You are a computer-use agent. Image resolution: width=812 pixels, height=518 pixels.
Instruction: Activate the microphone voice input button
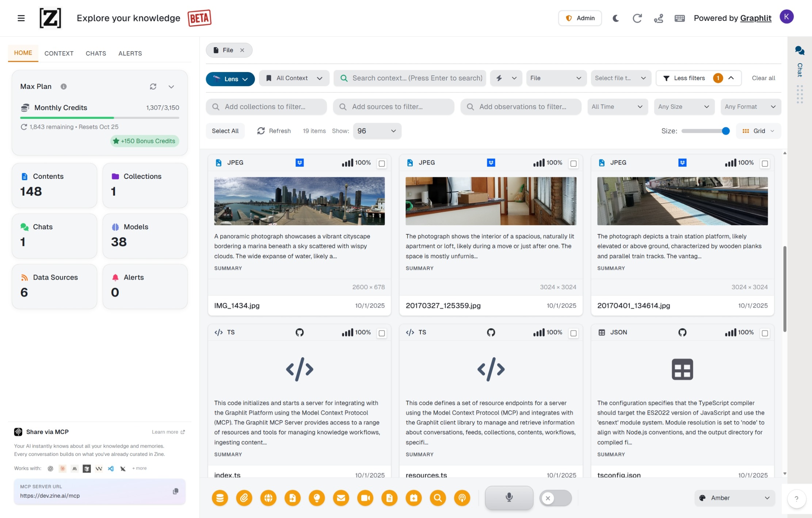(x=509, y=498)
